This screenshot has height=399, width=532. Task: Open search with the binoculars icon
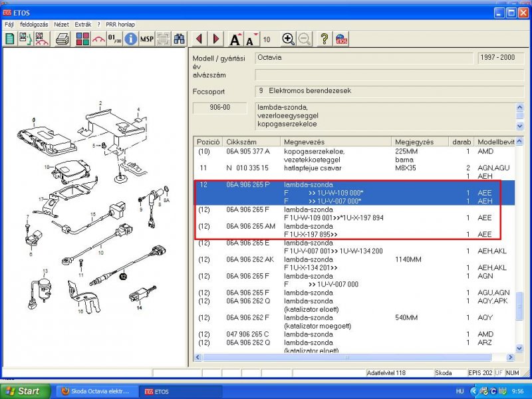(x=179, y=39)
